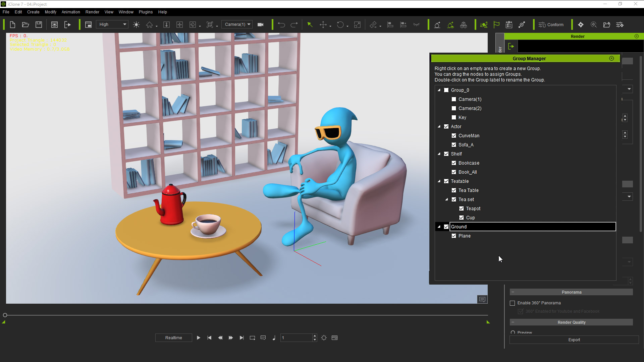
Task: Click the undo arrow icon
Action: pyautogui.click(x=281, y=25)
